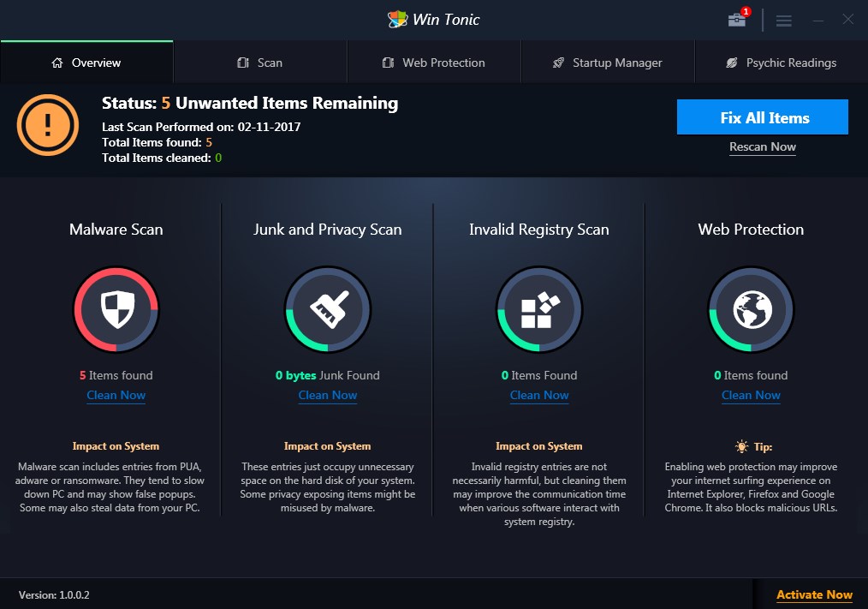Click the Junk and Privacy Scan brush icon

327,309
